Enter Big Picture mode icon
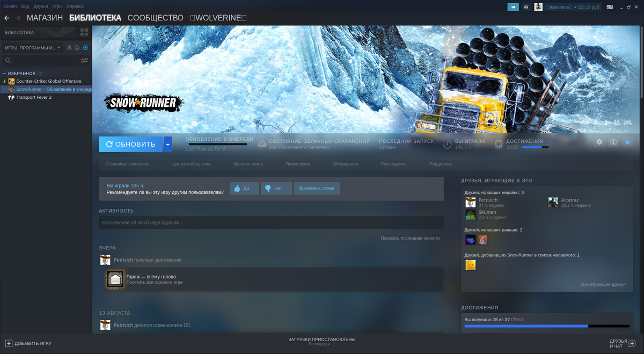 (609, 7)
